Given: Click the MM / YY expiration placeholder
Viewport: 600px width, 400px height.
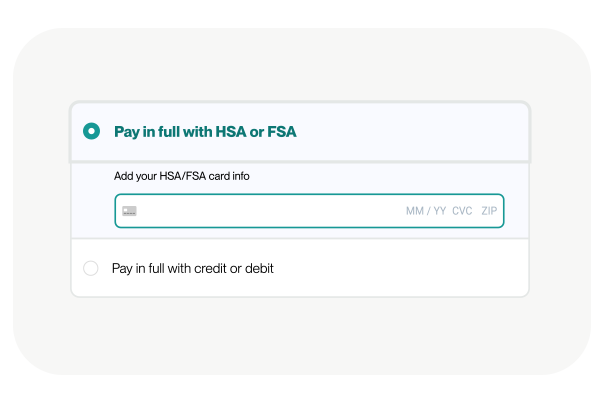Looking at the screenshot, I should tap(425, 211).
